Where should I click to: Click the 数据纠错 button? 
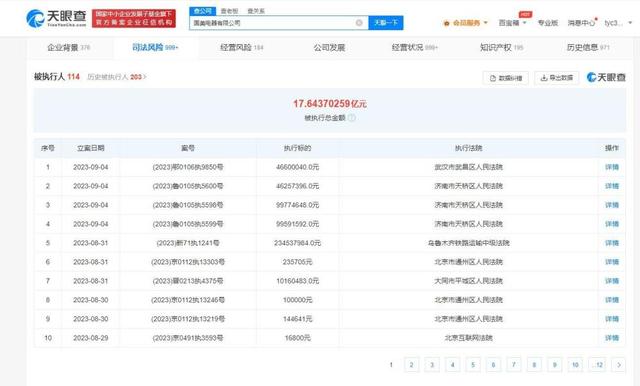506,78
